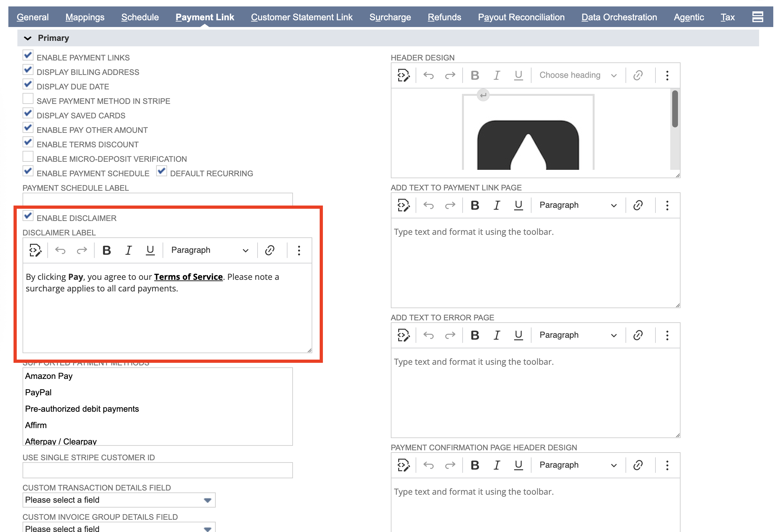The height and width of the screenshot is (532, 781).
Task: Open Custom Transaction Details Field dropdown
Action: pos(119,500)
